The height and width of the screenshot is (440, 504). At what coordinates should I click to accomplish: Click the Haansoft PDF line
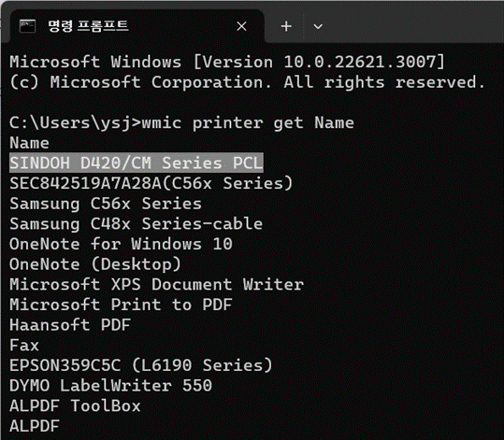pyautogui.click(x=70, y=325)
